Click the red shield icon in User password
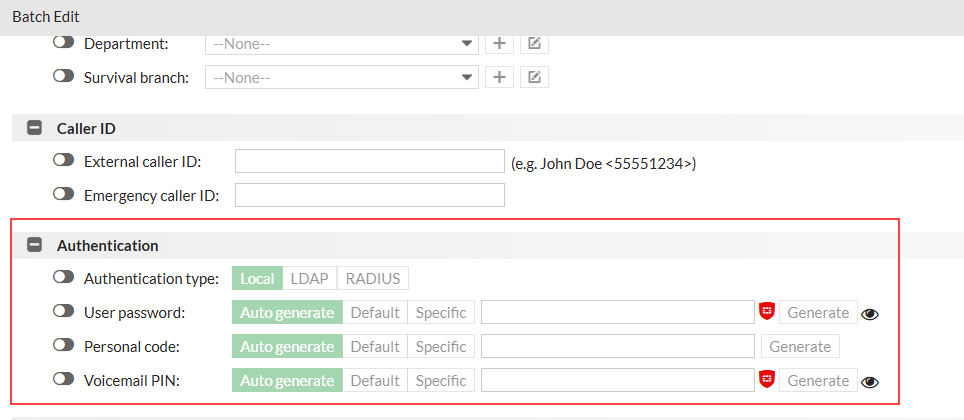The image size is (964, 420). tap(767, 312)
